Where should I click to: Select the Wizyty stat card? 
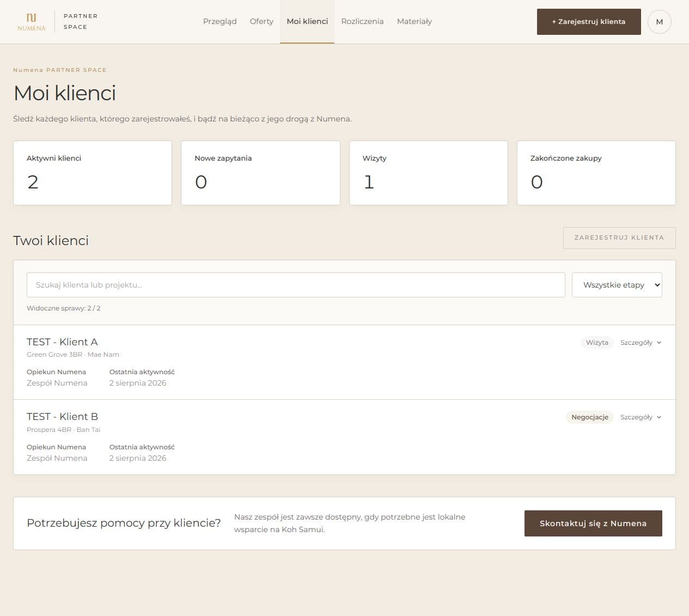(x=429, y=173)
